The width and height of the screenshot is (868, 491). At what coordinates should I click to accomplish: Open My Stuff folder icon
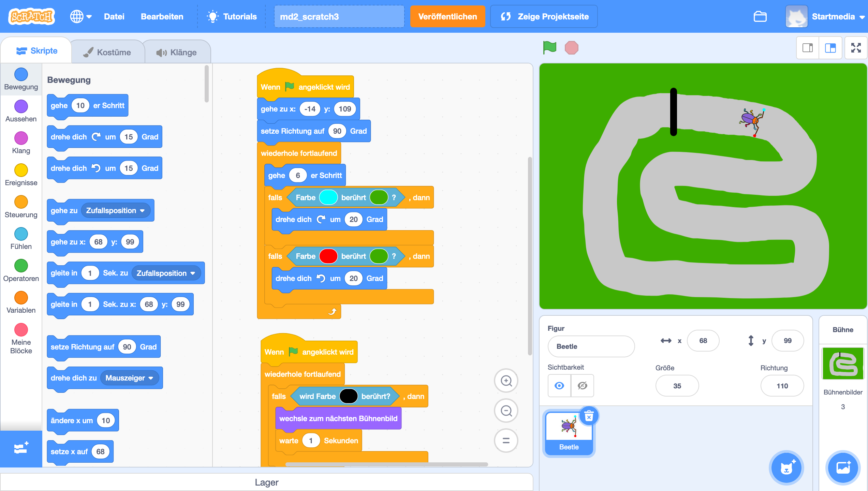click(x=760, y=16)
